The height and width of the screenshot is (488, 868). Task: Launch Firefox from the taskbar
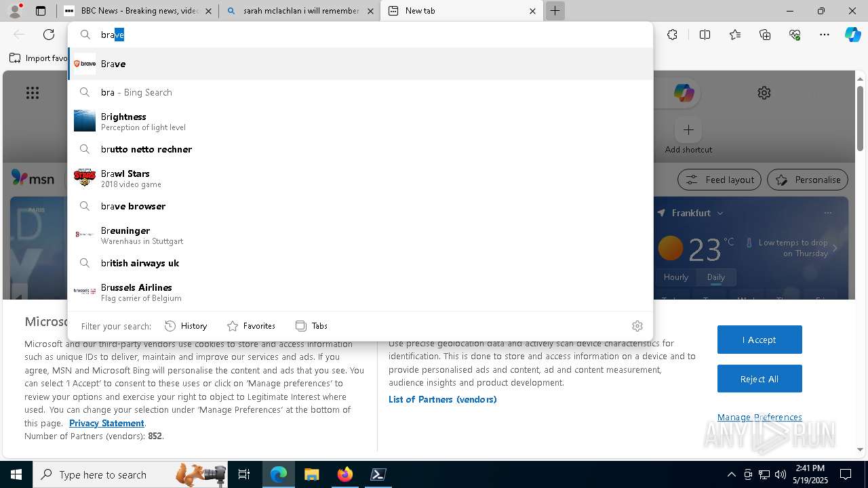[344, 474]
